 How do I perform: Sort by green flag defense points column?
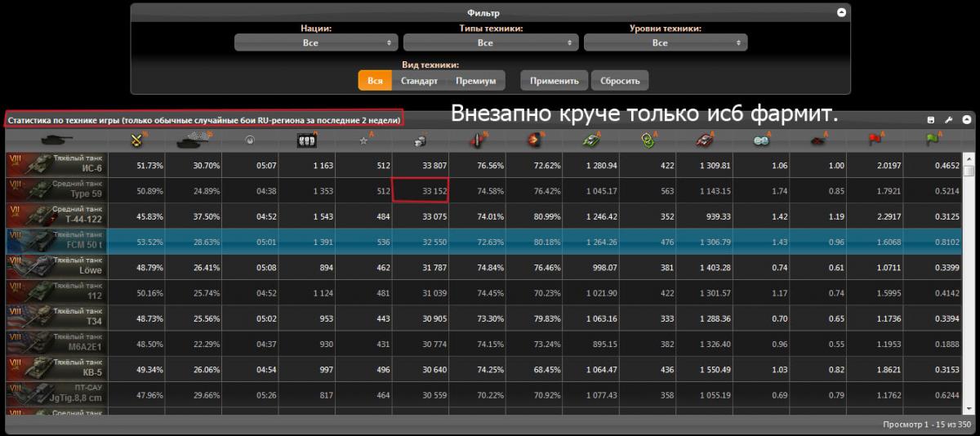point(932,140)
